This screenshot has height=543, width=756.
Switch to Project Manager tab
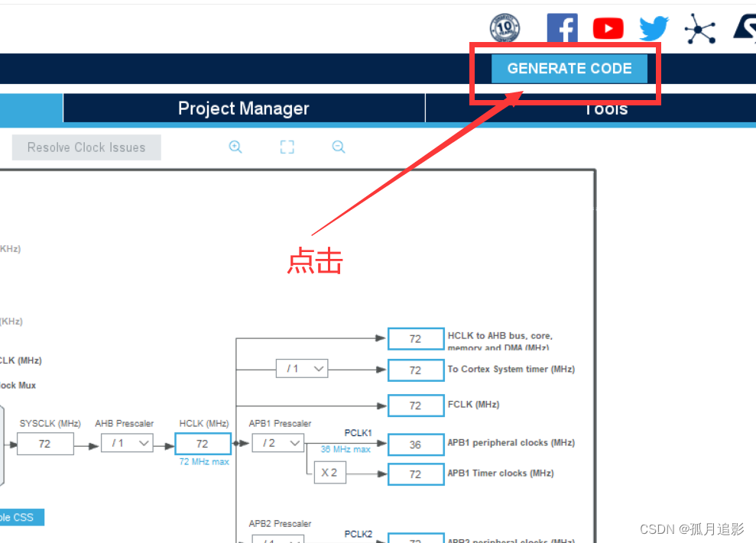click(x=244, y=108)
